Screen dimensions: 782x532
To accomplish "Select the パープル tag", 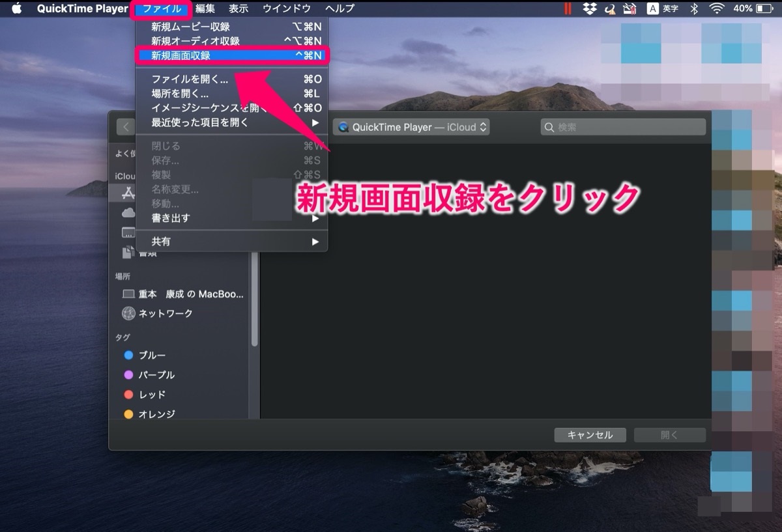I will coord(149,375).
